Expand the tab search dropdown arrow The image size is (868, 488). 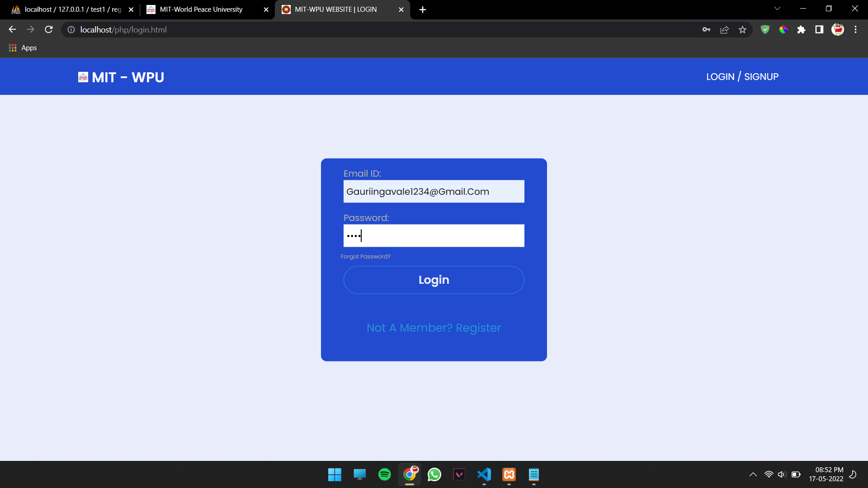(777, 9)
